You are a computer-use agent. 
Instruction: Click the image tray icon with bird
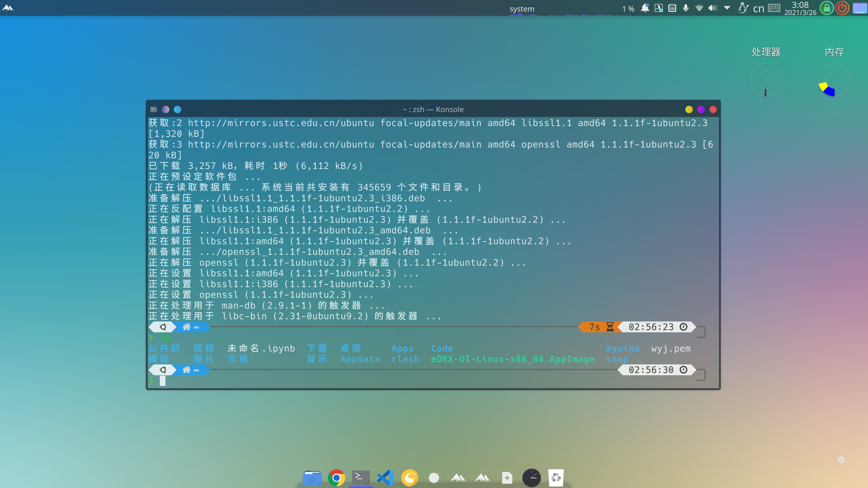(658, 8)
